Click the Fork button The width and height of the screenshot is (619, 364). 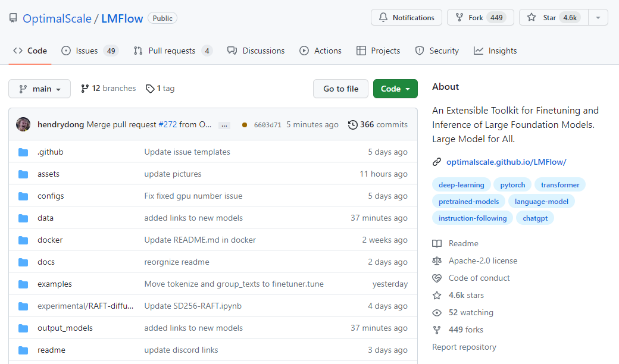[480, 17]
